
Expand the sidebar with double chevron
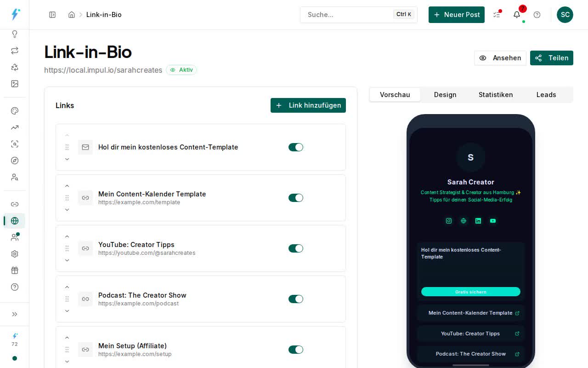(15, 314)
